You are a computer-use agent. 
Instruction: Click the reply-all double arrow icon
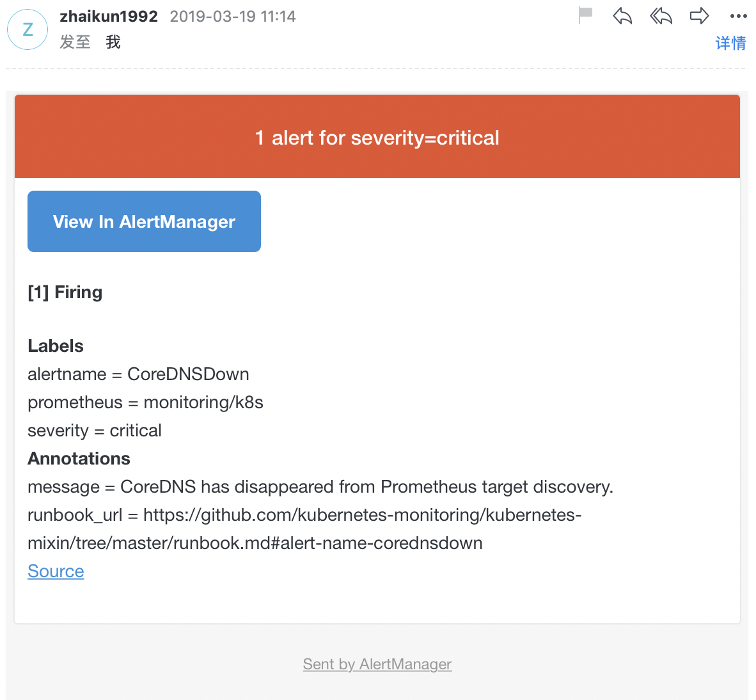tap(661, 15)
